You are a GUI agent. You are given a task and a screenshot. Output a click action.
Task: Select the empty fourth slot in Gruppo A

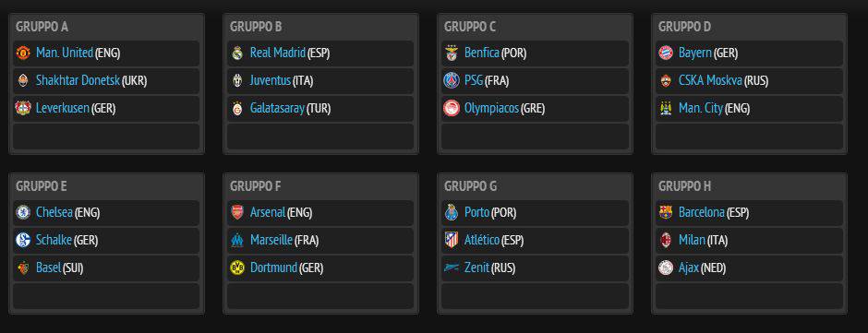tap(106, 137)
